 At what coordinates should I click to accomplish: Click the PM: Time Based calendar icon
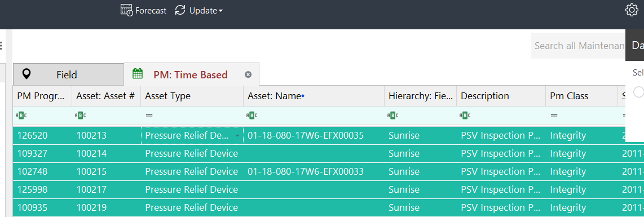pyautogui.click(x=138, y=74)
